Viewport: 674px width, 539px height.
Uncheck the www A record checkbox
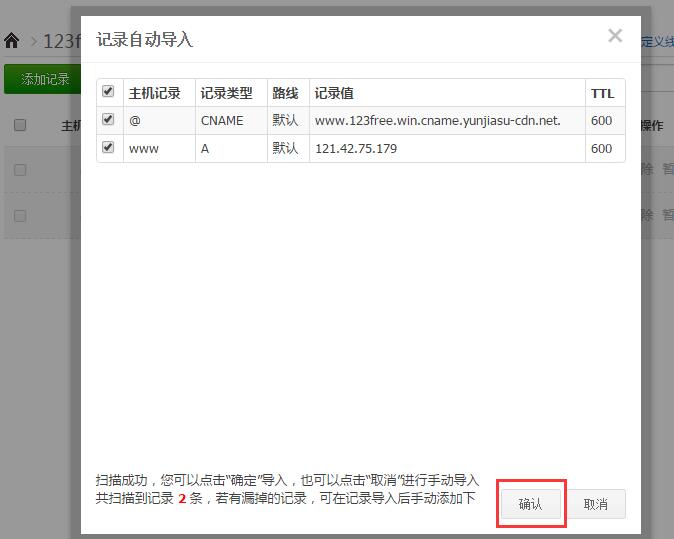(x=108, y=148)
